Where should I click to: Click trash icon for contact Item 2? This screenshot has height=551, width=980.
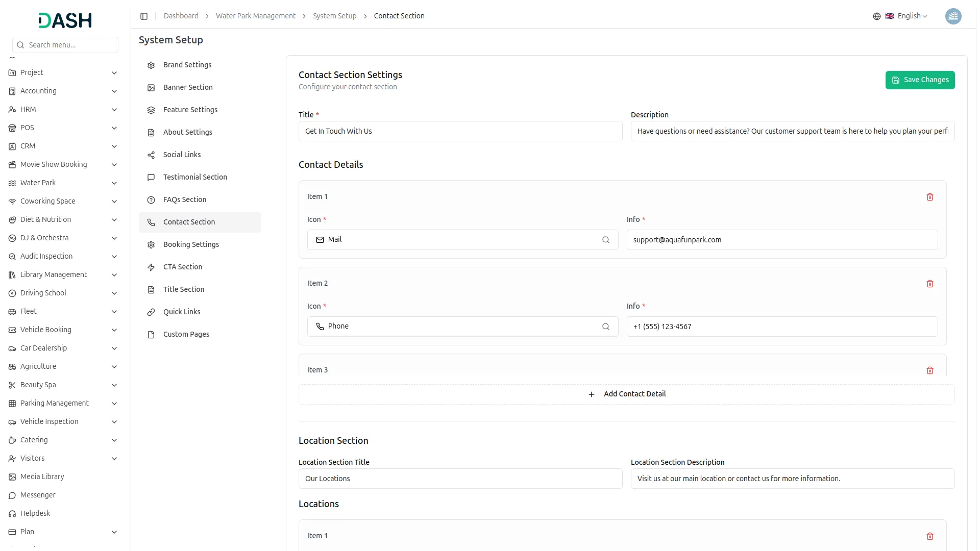click(929, 284)
